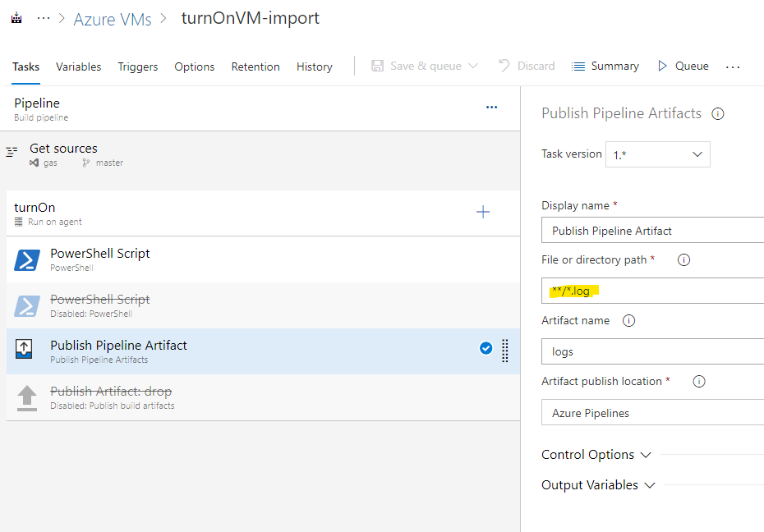Click into the Display name field
This screenshot has height=532, width=764.
click(x=653, y=230)
